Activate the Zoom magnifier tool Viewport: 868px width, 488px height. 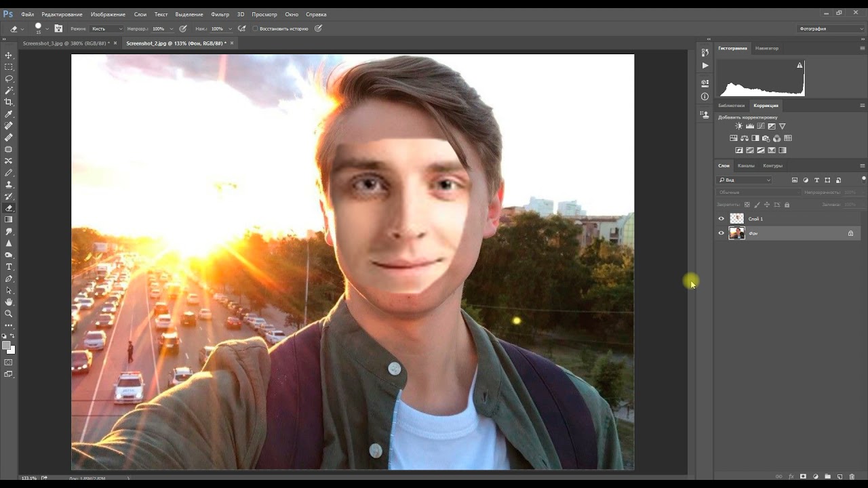coord(9,314)
